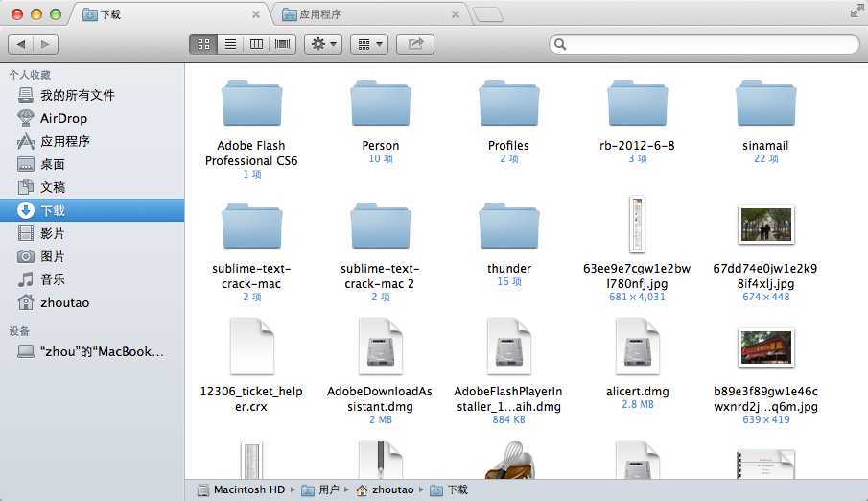868x501 pixels.
Task: Select the rb-2012-6-8 folder icon
Action: pyautogui.click(x=637, y=103)
